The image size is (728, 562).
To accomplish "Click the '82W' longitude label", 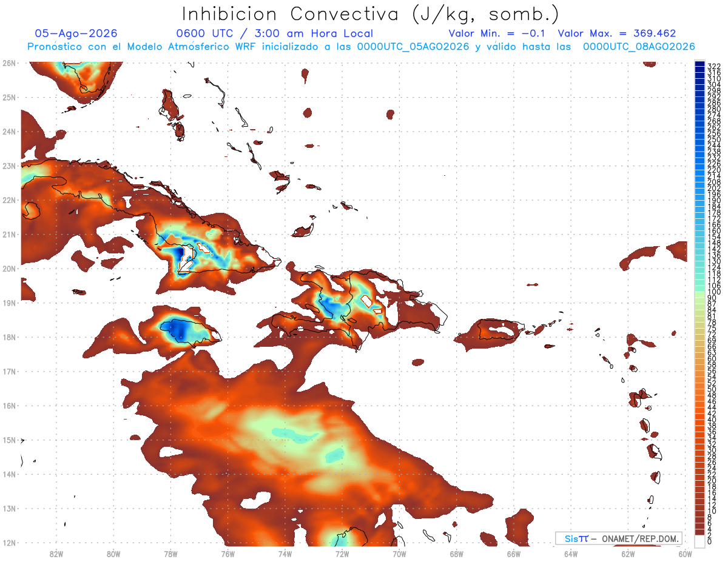I will point(56,553).
